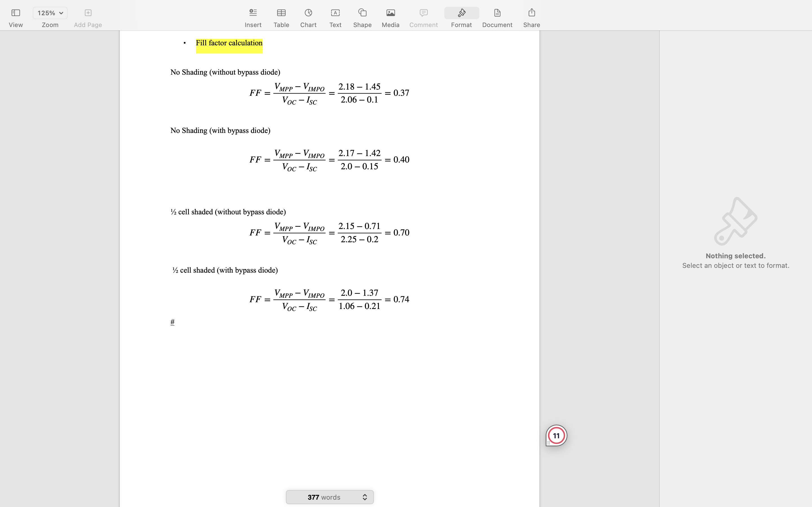Click the Zoom label under the percentage
The height and width of the screenshot is (507, 812).
pos(50,25)
